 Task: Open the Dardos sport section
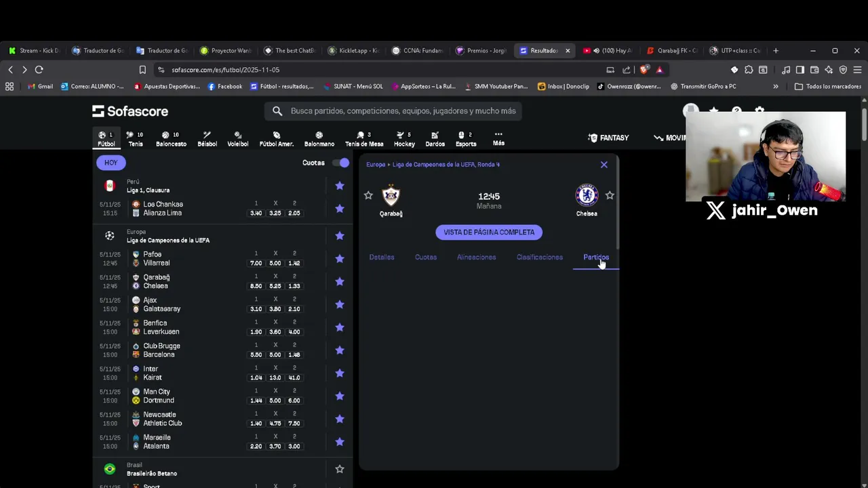435,138
